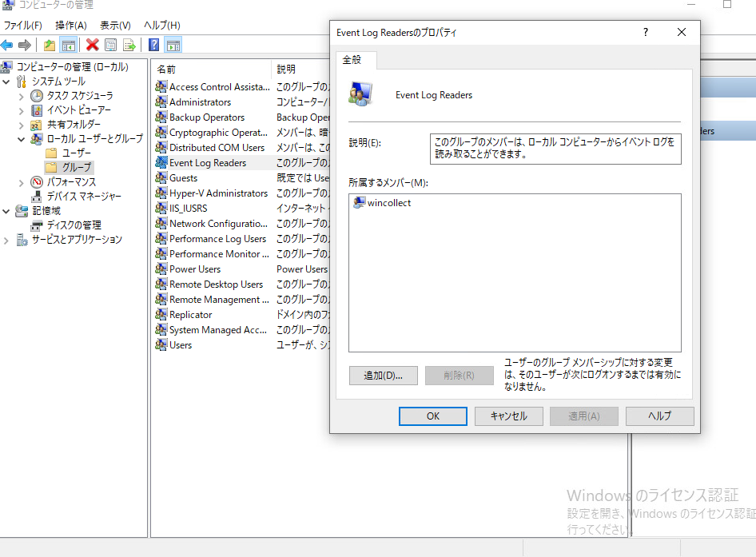Image resolution: width=756 pixels, height=557 pixels.
Task: Open the 操作(A) menu
Action: tap(71, 25)
